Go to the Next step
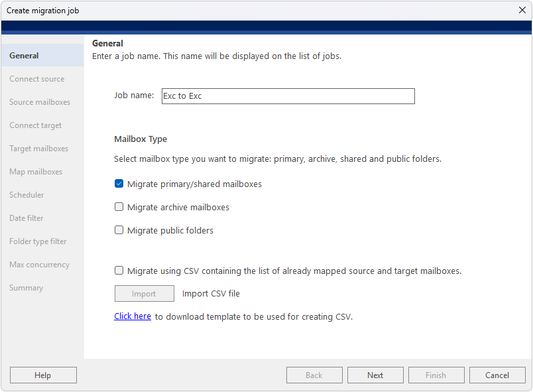This screenshot has height=392, width=533. point(375,375)
